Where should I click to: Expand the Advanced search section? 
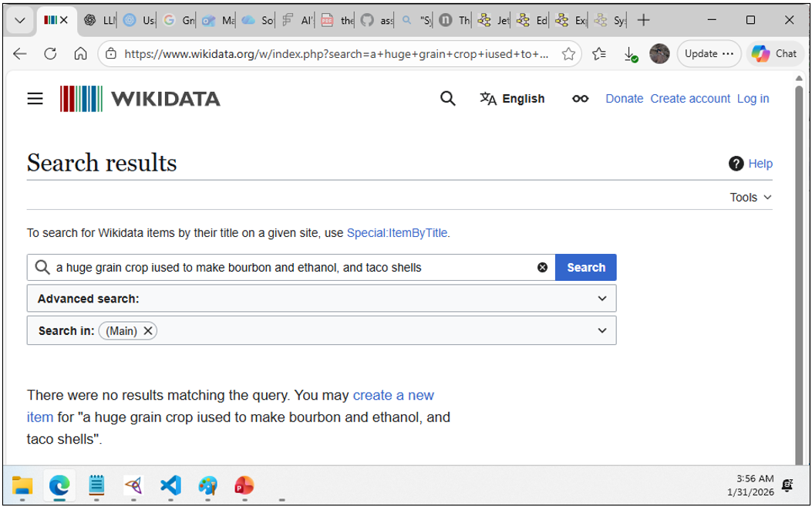click(x=602, y=299)
